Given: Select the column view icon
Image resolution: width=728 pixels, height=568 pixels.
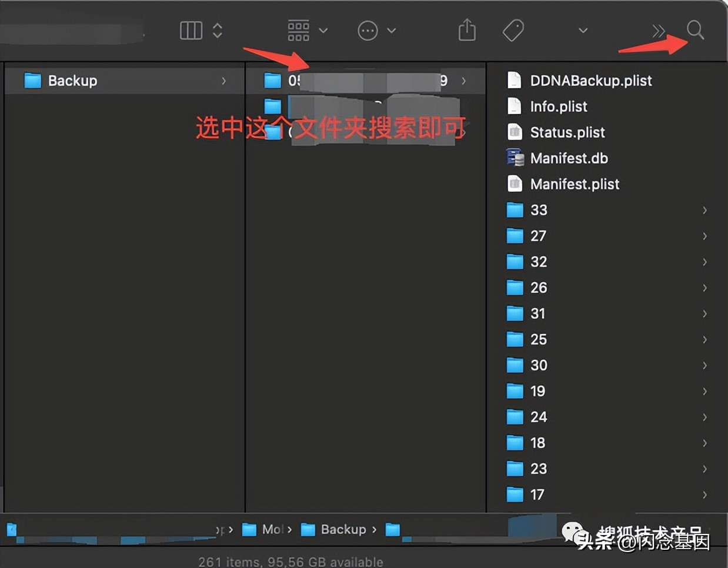Looking at the screenshot, I should 191,30.
